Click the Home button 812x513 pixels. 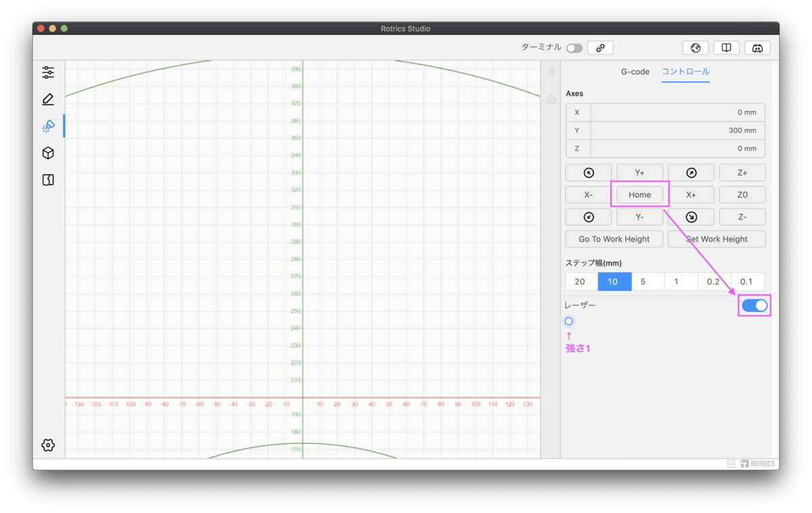[639, 195]
